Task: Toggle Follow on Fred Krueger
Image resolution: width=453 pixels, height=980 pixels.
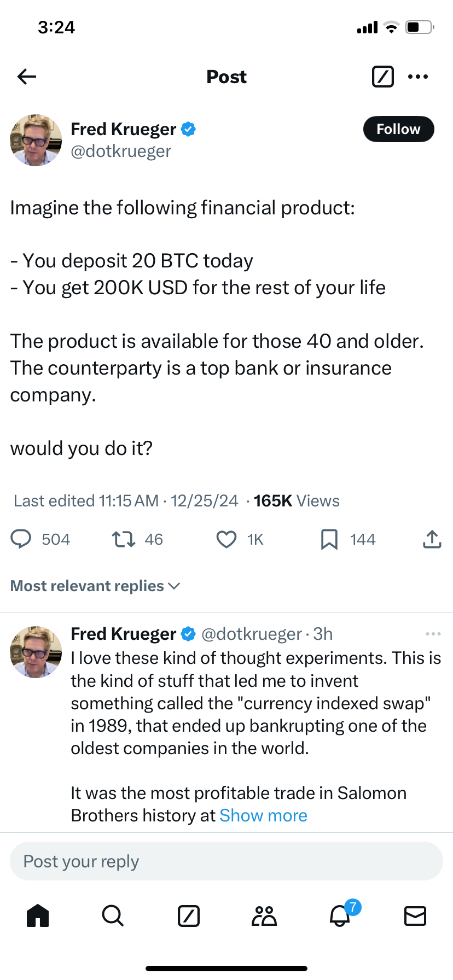Action: click(398, 129)
